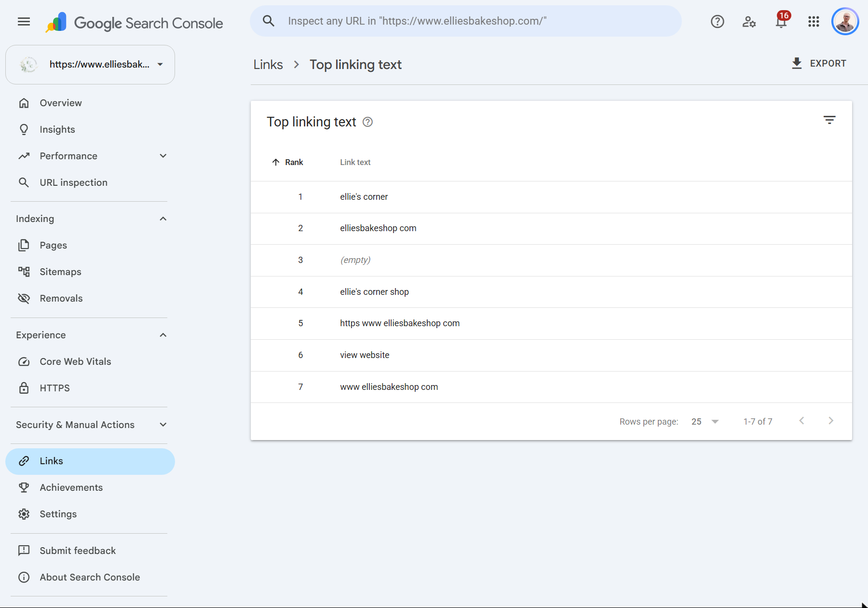The width and height of the screenshot is (868, 608).
Task: Go to Overview in sidebar
Action: [x=90, y=103]
